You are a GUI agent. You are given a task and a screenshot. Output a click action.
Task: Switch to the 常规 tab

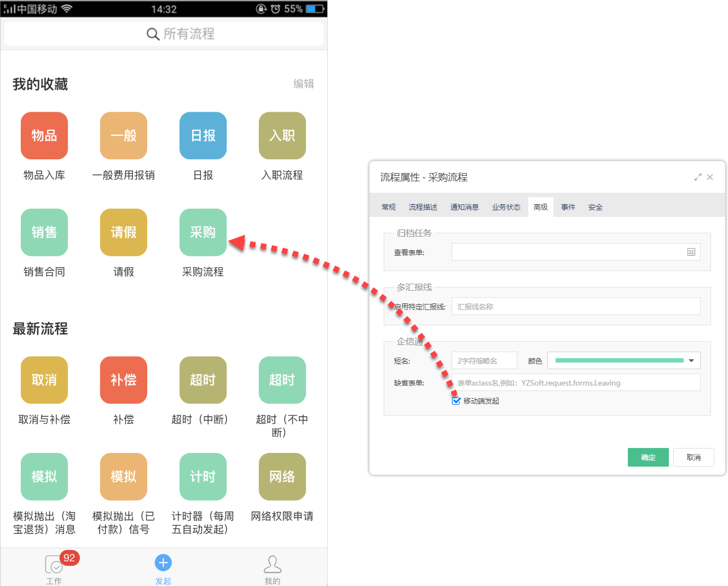click(389, 207)
